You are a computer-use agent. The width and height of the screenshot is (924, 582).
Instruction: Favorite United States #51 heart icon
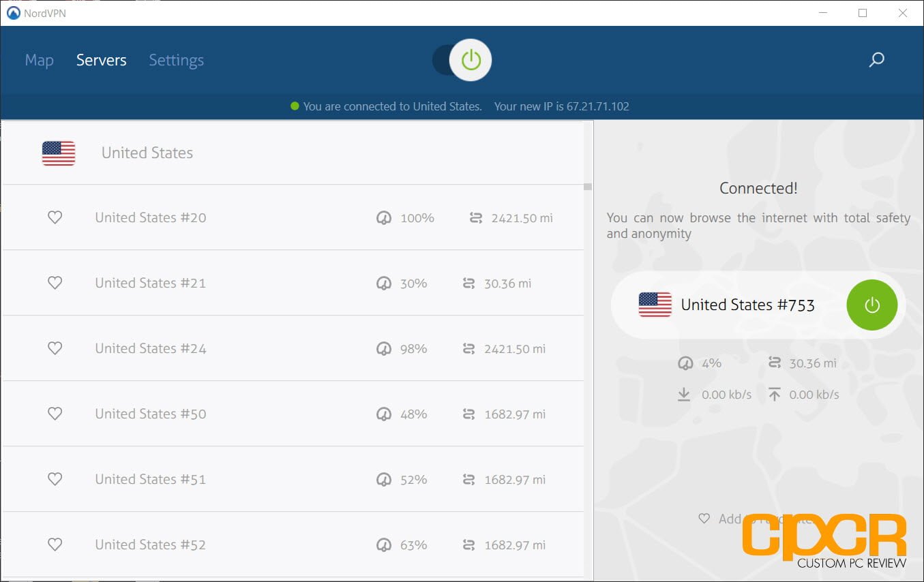[55, 479]
